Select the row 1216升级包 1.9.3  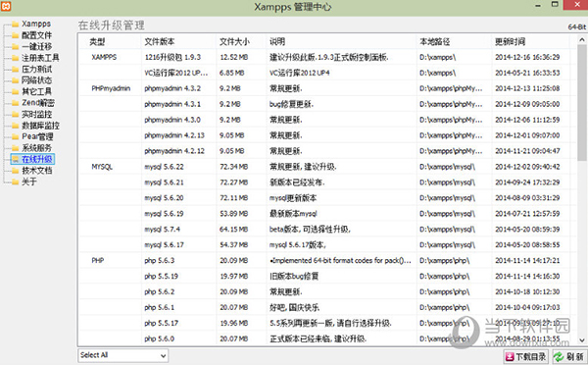[328, 57]
